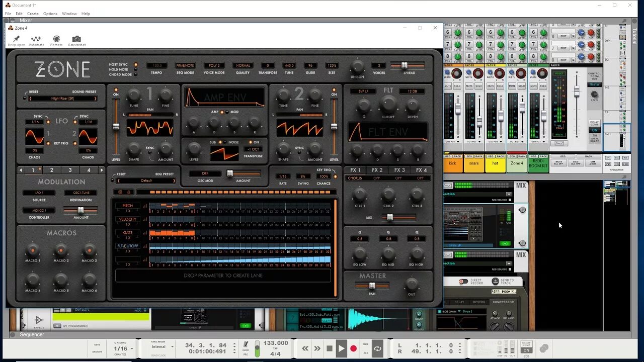644x362 pixels.
Task: Toggle oscillator 2 On LED
Action: [x=334, y=89]
